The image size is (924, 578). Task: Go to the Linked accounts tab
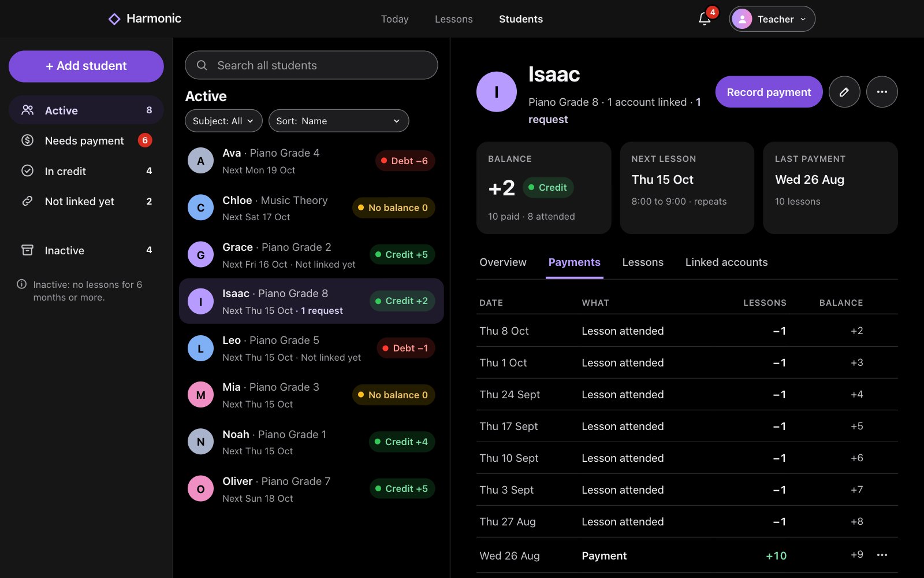coord(726,262)
